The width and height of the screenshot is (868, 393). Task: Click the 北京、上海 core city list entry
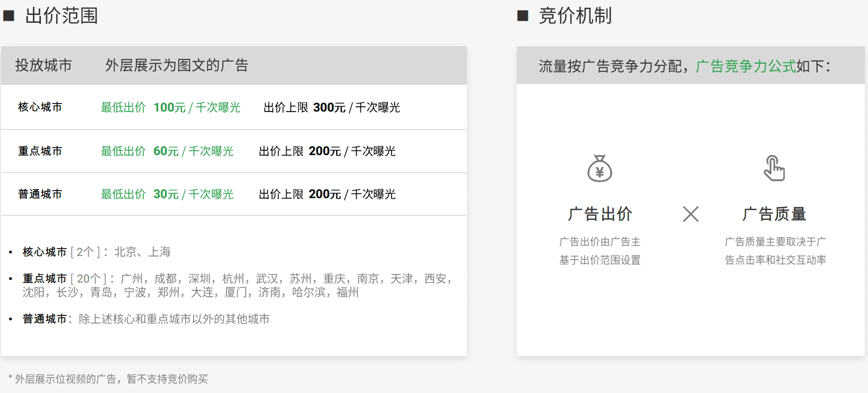(142, 252)
